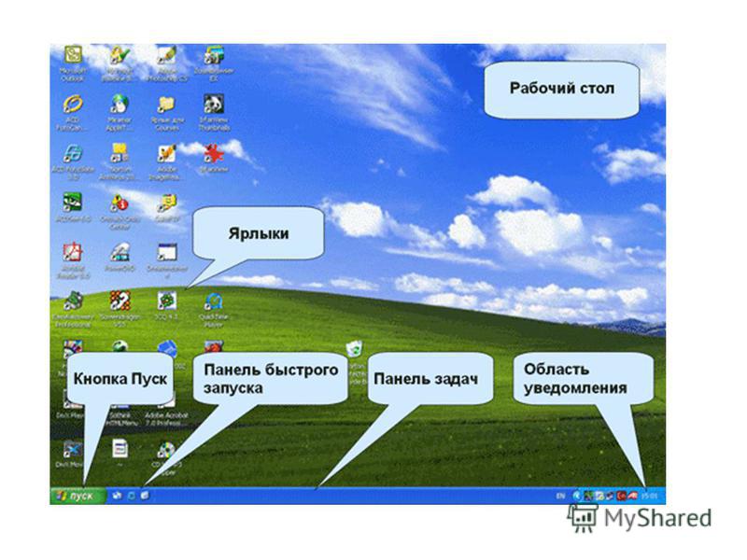Open Acrobat Reader 5.0 shortcut
This screenshot has height=560, width=747.
pyautogui.click(x=73, y=252)
